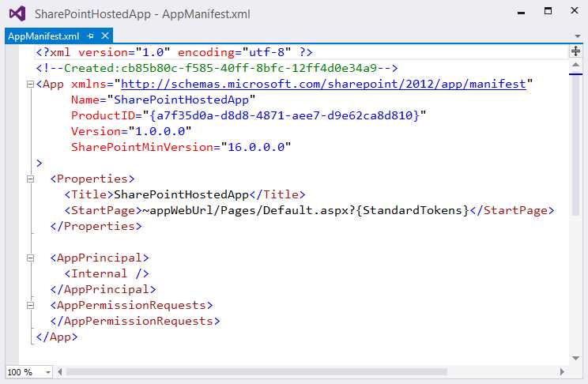Click the closing </AppPrincipal> tag
Viewport: 588px width, 384px height.
click(x=103, y=289)
